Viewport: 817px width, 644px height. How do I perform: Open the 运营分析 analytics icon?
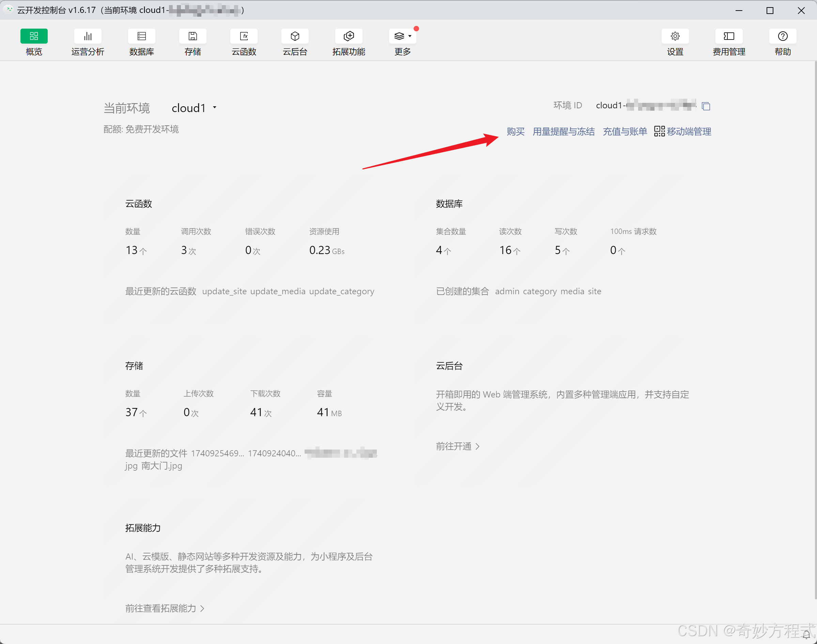point(88,36)
